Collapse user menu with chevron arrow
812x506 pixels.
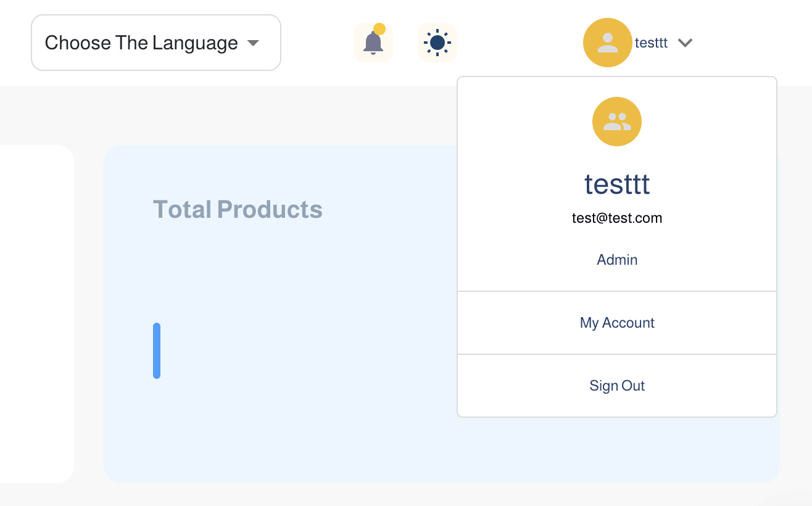(x=686, y=43)
